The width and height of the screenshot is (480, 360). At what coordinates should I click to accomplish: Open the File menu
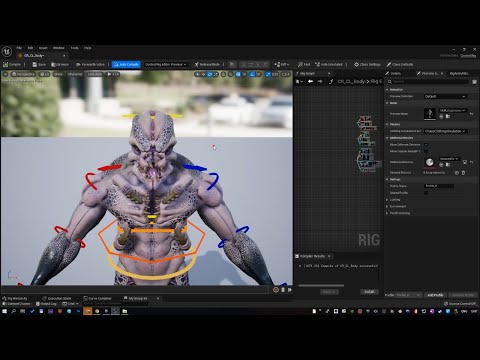19,48
